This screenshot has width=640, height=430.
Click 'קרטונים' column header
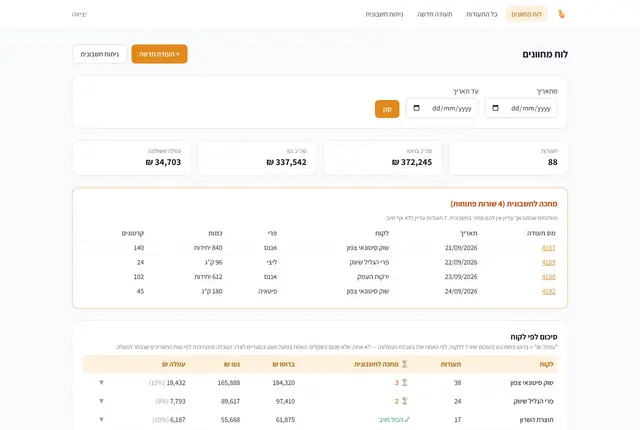click(133, 233)
